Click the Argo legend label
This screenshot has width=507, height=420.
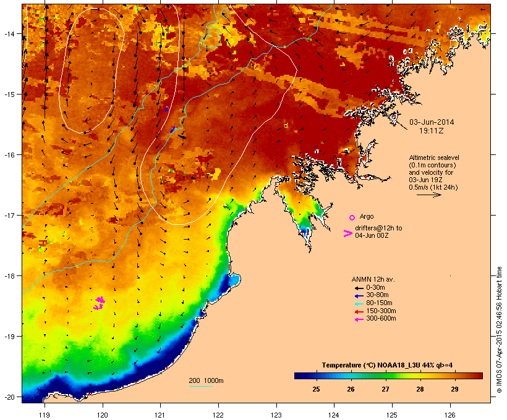367,216
